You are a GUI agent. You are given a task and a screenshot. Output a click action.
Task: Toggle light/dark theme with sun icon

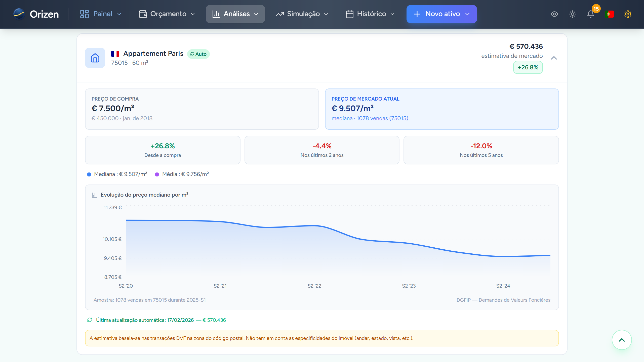click(x=572, y=14)
